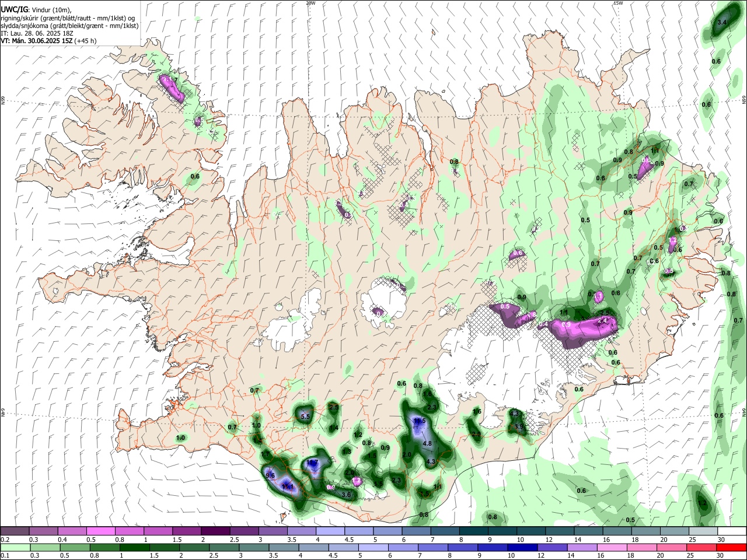Pick the white swatch ending the snow scale

(731, 531)
